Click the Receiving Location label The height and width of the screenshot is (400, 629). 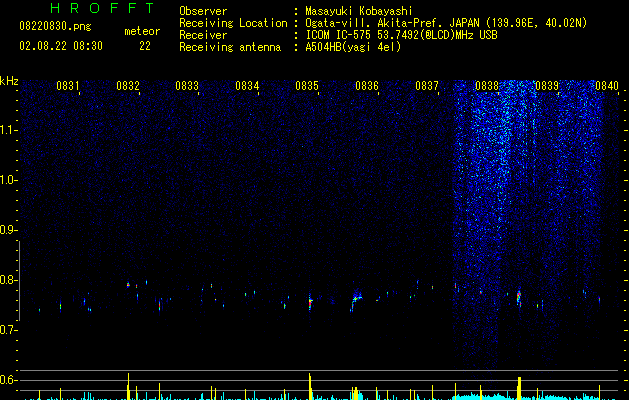(x=233, y=23)
